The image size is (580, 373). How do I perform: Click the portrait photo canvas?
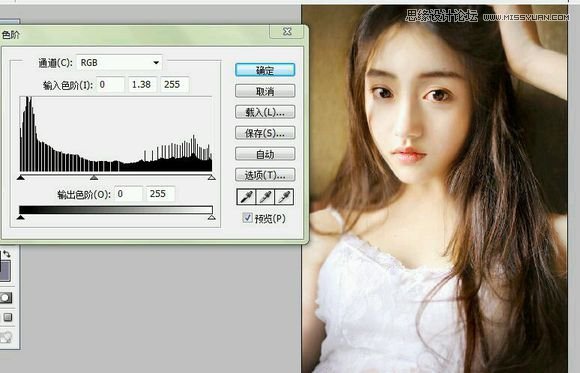[x=435, y=189]
